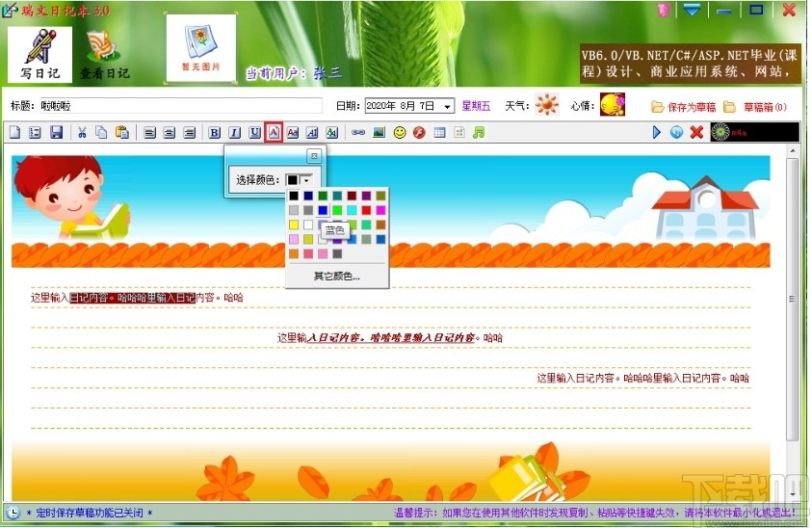This screenshot has width=812, height=528.
Task: Click the pink skin icon in title bar
Action: [x=664, y=10]
